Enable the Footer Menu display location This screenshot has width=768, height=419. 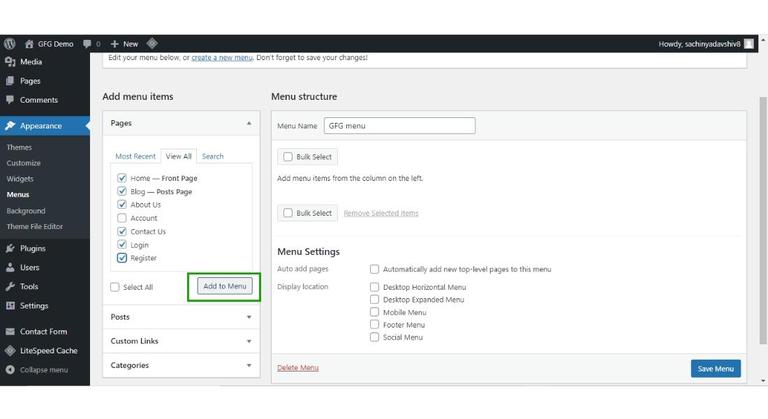[375, 325]
